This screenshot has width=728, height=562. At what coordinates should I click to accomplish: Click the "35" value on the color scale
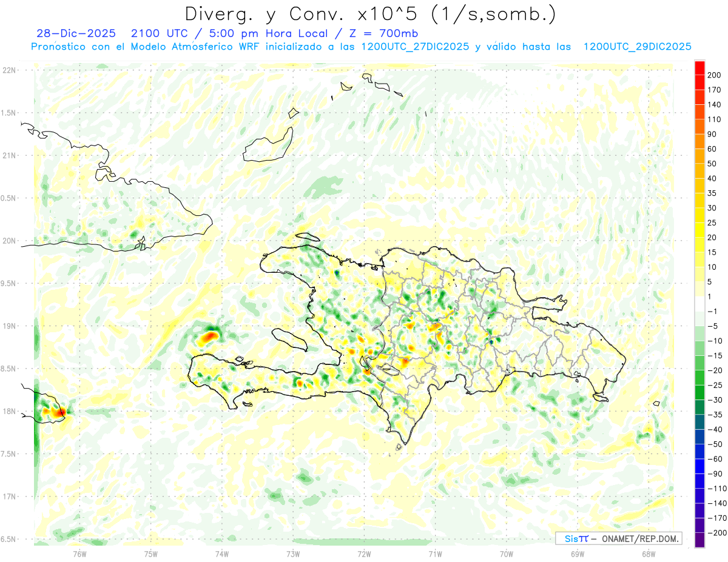coord(712,193)
